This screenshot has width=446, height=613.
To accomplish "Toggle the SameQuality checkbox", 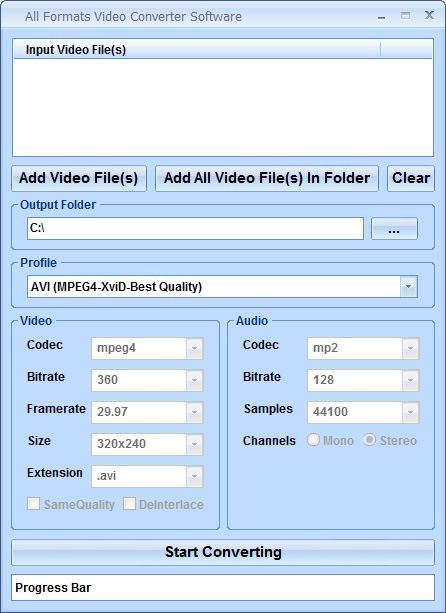I will pos(34,504).
